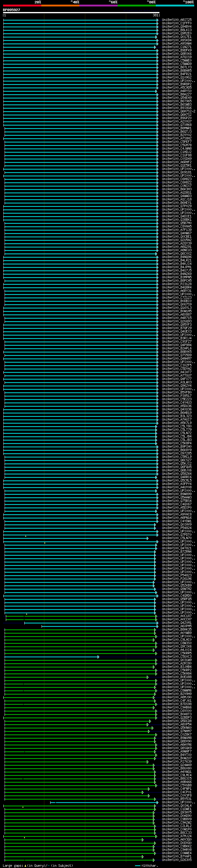Viewport: 197px width, 868px height.
Task: Select hit label UniRef100_C5LN70
Action: pyautogui.click(x=176, y=538)
